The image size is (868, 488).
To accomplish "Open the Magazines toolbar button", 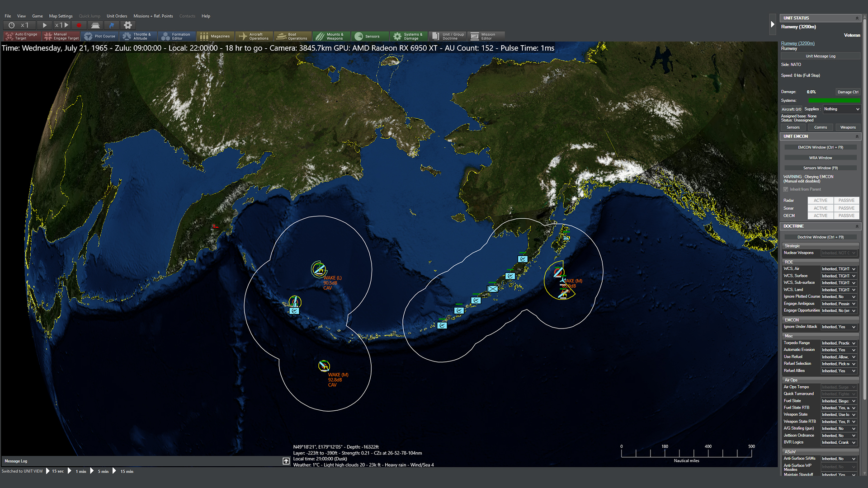I will click(x=216, y=36).
